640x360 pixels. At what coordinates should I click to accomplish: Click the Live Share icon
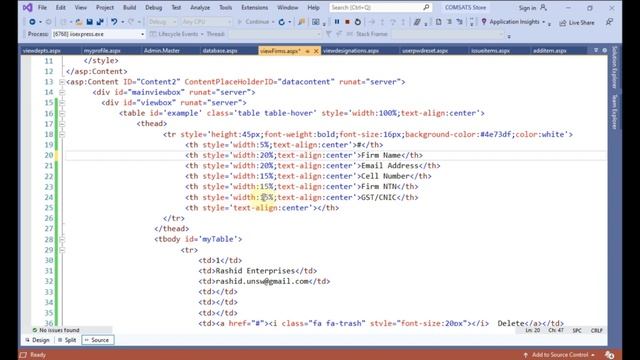coord(563,23)
